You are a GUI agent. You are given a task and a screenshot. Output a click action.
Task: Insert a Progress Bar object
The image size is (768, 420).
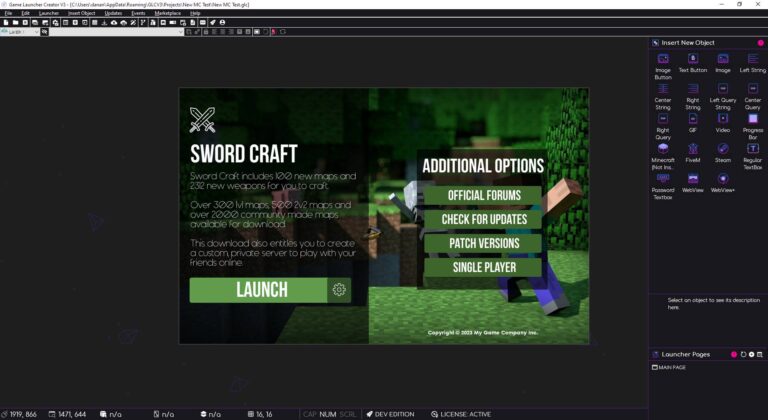point(752,126)
